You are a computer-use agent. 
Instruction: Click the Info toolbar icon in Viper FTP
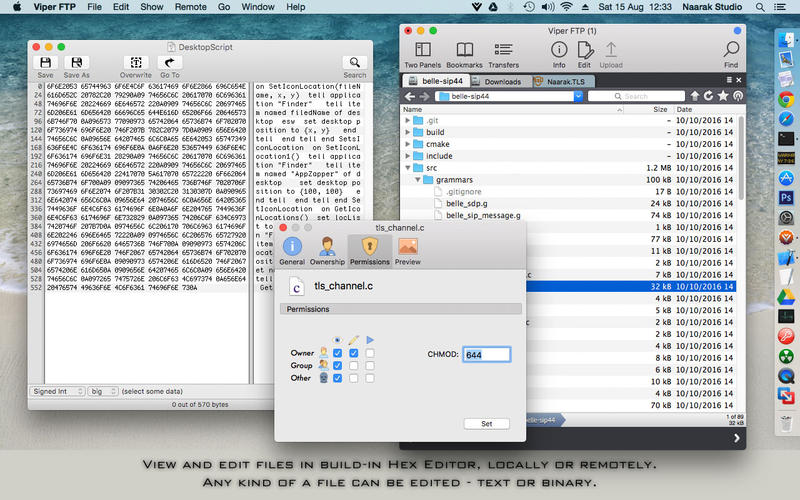pyautogui.click(x=559, y=50)
